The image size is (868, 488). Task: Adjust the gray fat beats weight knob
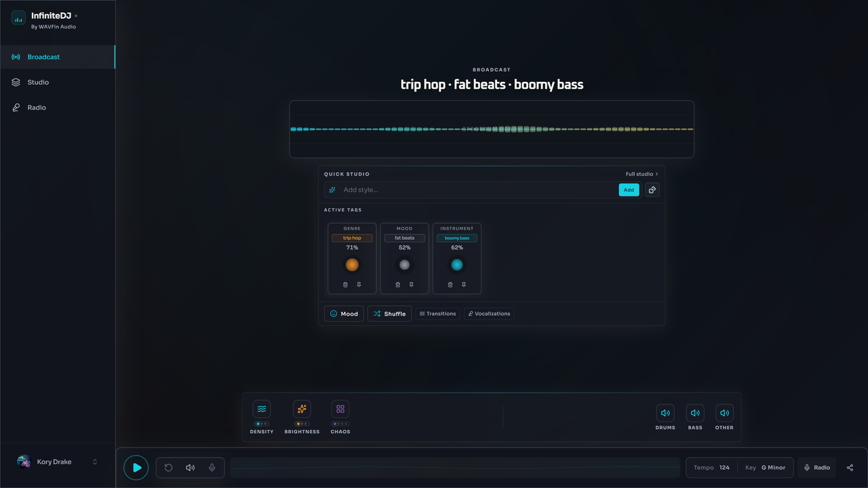pyautogui.click(x=404, y=265)
